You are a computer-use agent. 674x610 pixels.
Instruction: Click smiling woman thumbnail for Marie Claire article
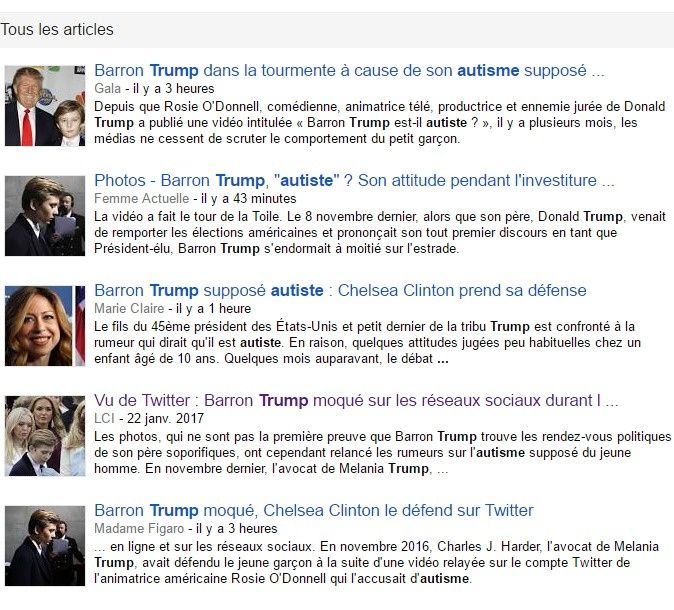pos(45,326)
